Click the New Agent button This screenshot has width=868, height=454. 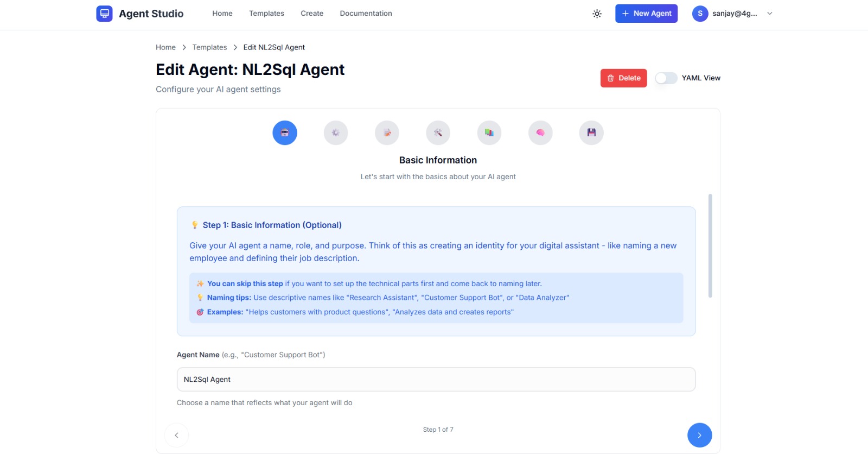tap(646, 14)
